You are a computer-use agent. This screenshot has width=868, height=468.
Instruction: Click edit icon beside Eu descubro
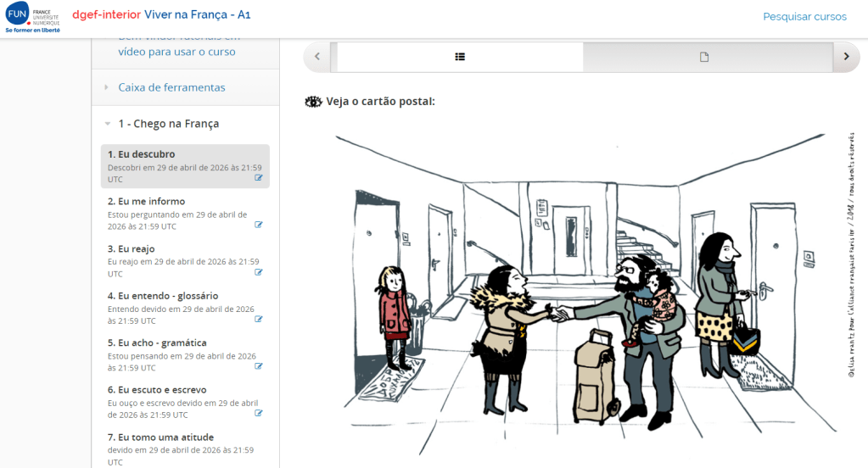[x=259, y=177]
